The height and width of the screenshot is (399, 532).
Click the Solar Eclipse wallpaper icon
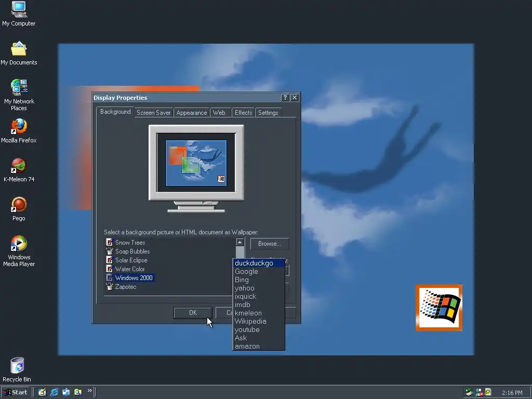pos(109,260)
